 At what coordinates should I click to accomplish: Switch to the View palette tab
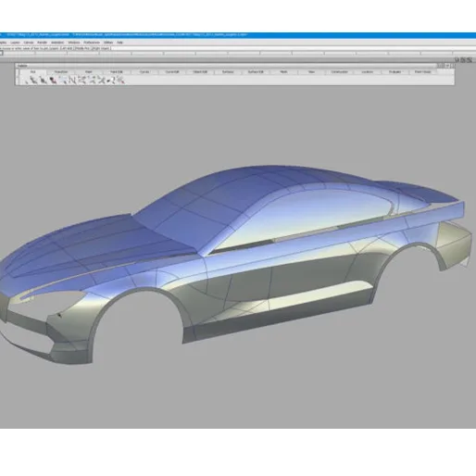tap(311, 71)
